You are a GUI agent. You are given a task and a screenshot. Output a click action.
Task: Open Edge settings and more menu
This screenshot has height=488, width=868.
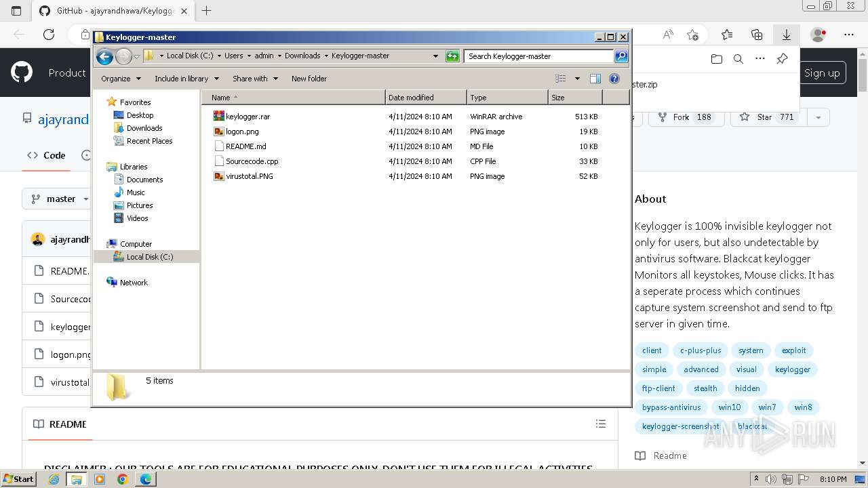849,35
